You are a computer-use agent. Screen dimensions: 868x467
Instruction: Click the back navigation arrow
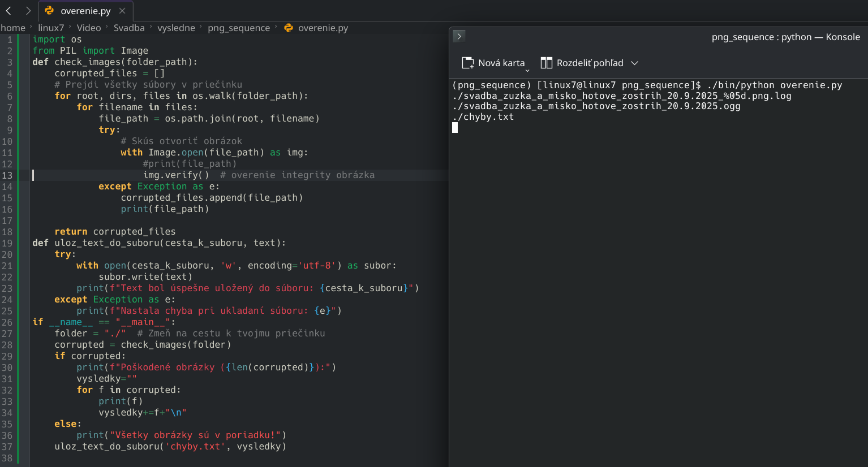[8, 11]
